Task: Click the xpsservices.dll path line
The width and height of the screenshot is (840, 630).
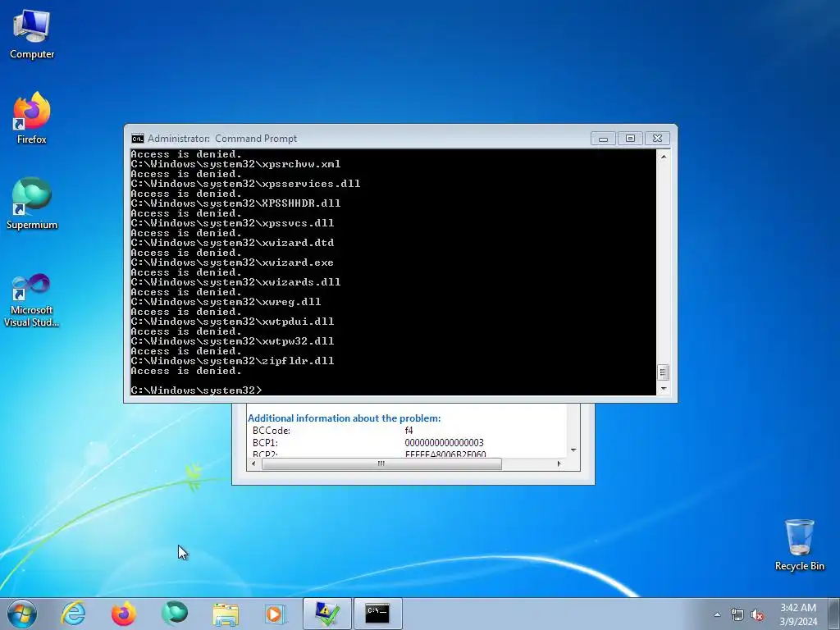Action: 245,184
